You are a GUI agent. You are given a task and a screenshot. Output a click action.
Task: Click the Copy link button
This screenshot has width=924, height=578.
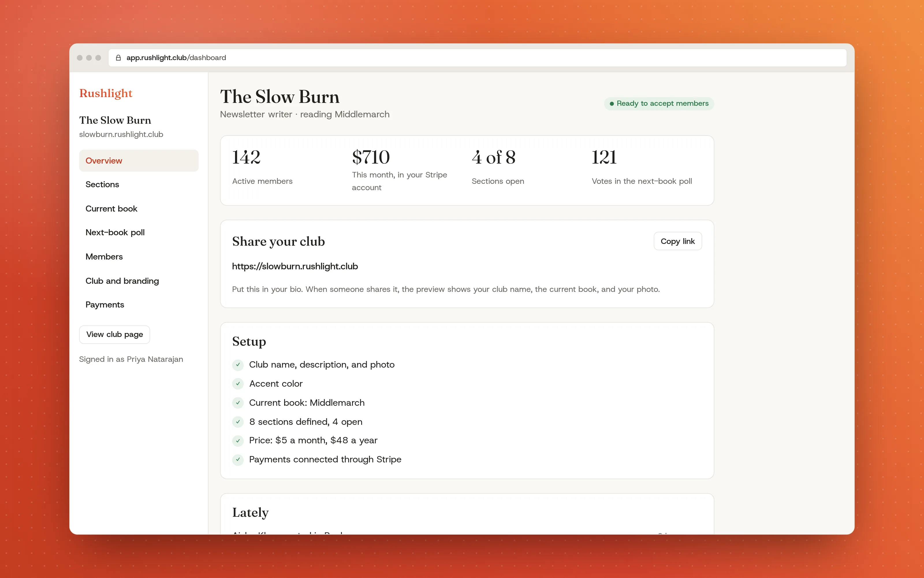[677, 241]
